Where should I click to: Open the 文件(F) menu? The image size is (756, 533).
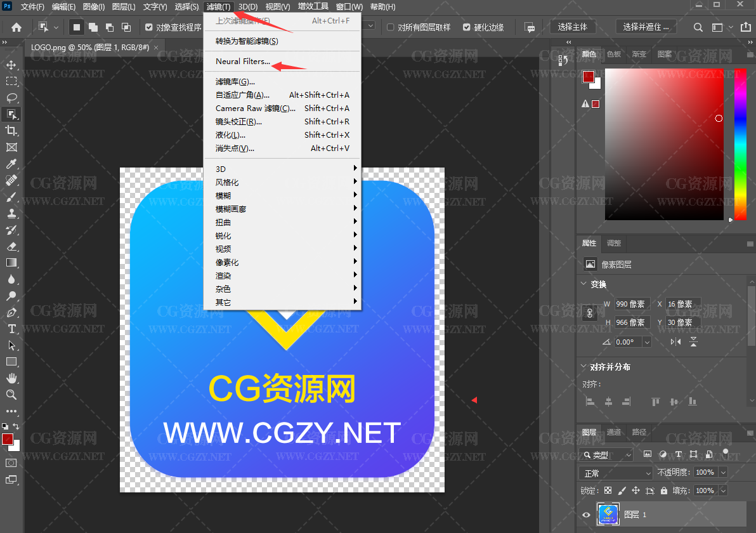pos(32,7)
